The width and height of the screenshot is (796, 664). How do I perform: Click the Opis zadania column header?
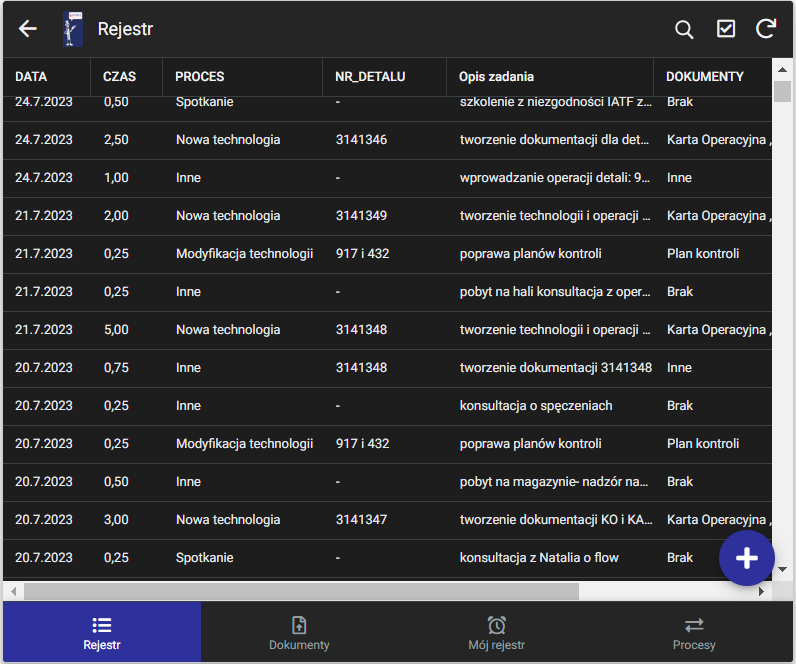click(x=496, y=77)
